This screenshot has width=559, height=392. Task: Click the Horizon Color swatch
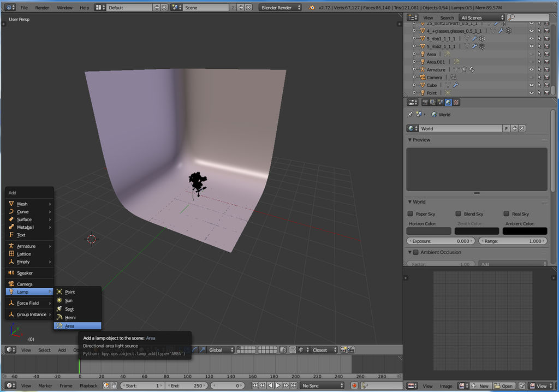[429, 231]
